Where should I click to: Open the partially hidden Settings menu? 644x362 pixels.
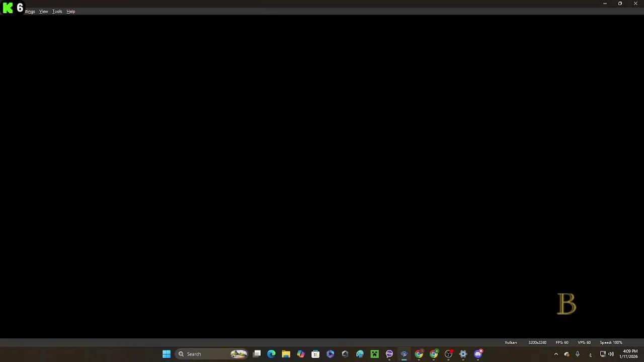[x=30, y=12]
